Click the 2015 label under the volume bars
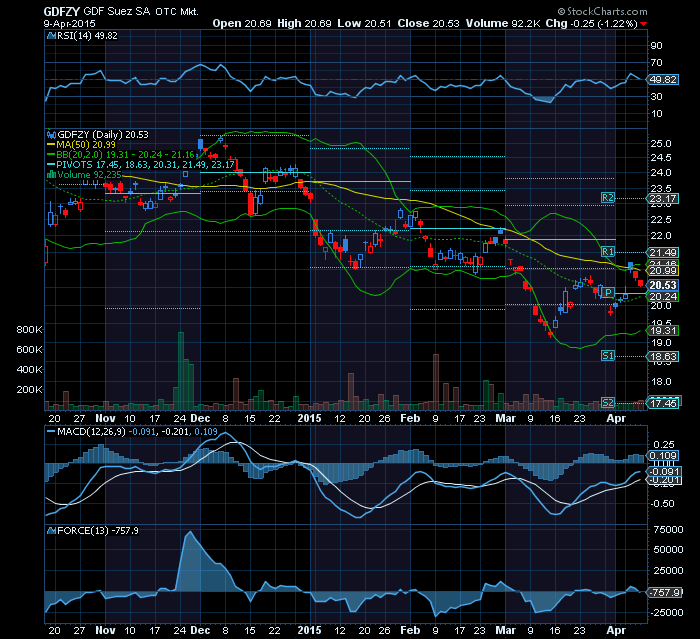The height and width of the screenshot is (639, 700). [x=309, y=418]
